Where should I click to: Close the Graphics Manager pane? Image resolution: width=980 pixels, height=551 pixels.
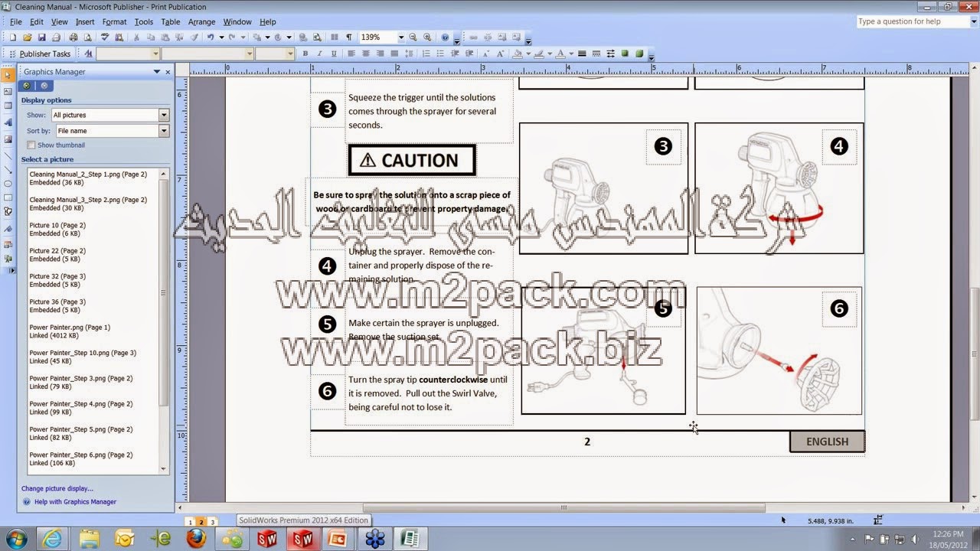point(168,72)
